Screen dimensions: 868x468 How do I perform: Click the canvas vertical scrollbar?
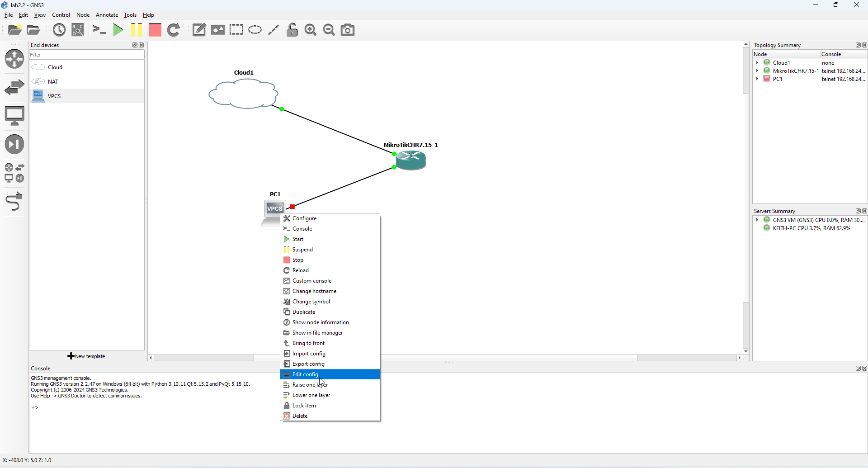pos(746,198)
